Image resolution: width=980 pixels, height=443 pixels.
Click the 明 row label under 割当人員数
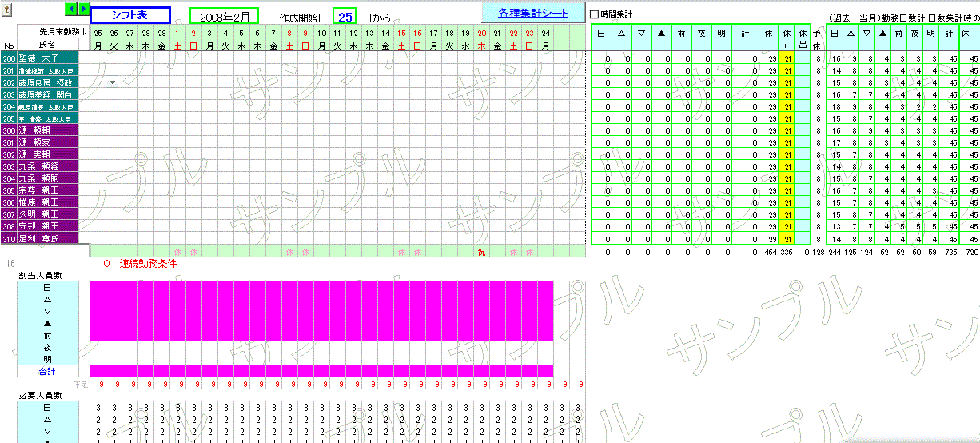click(48, 360)
